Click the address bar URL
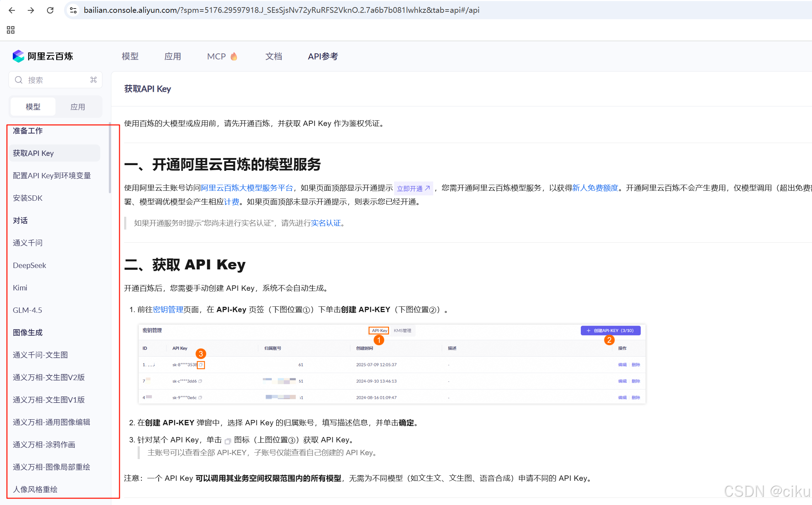Image resolution: width=812 pixels, height=505 pixels. pyautogui.click(x=281, y=10)
